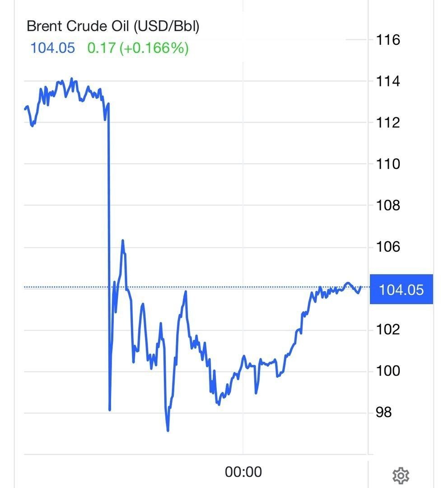Click the 00:00 time axis label
The height and width of the screenshot is (488, 448).
(x=243, y=472)
